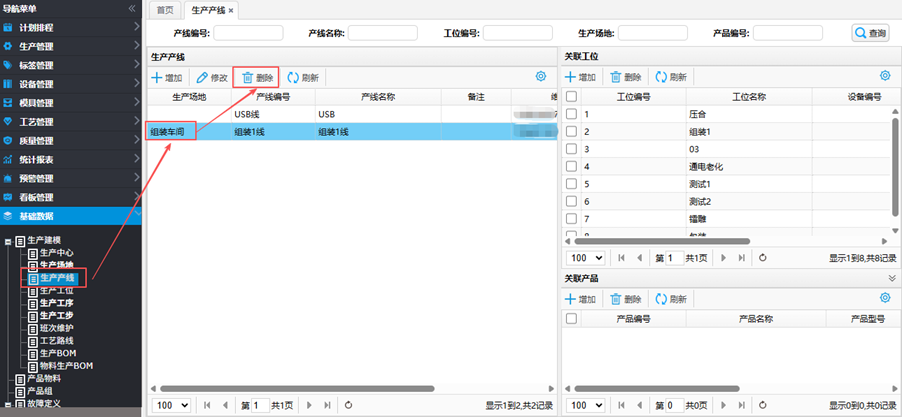Open 关联工位 grid settings gear

coord(885,75)
